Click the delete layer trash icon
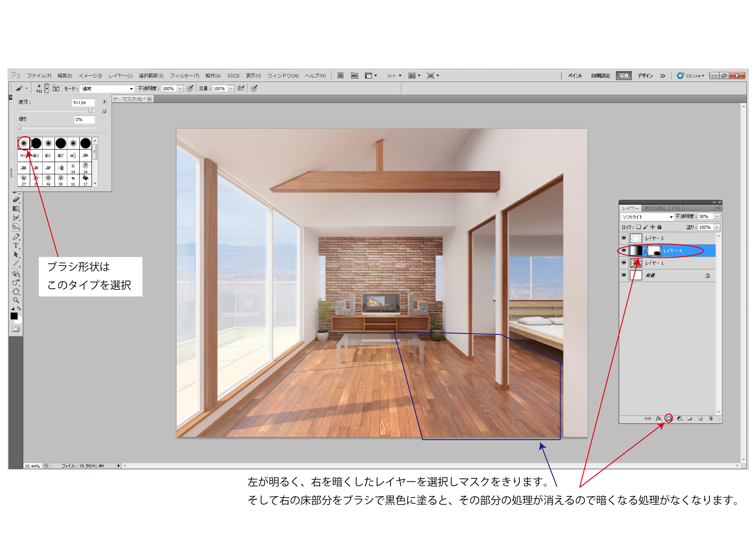 (711, 419)
